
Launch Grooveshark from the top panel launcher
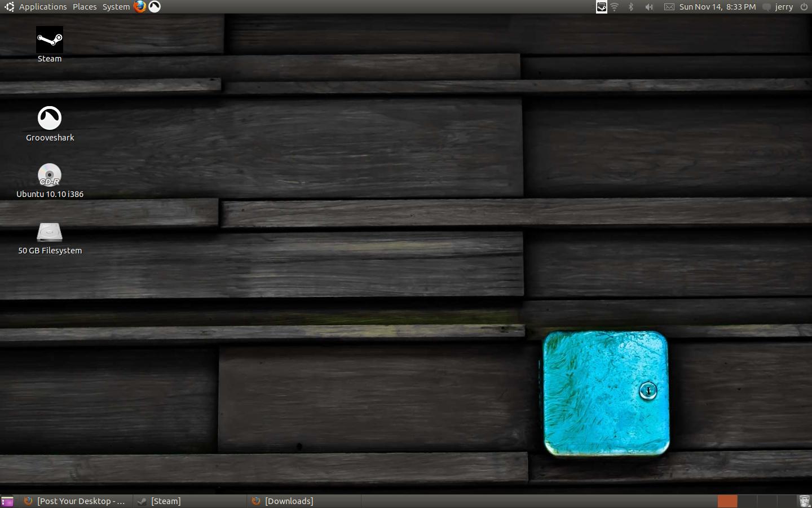tap(155, 7)
